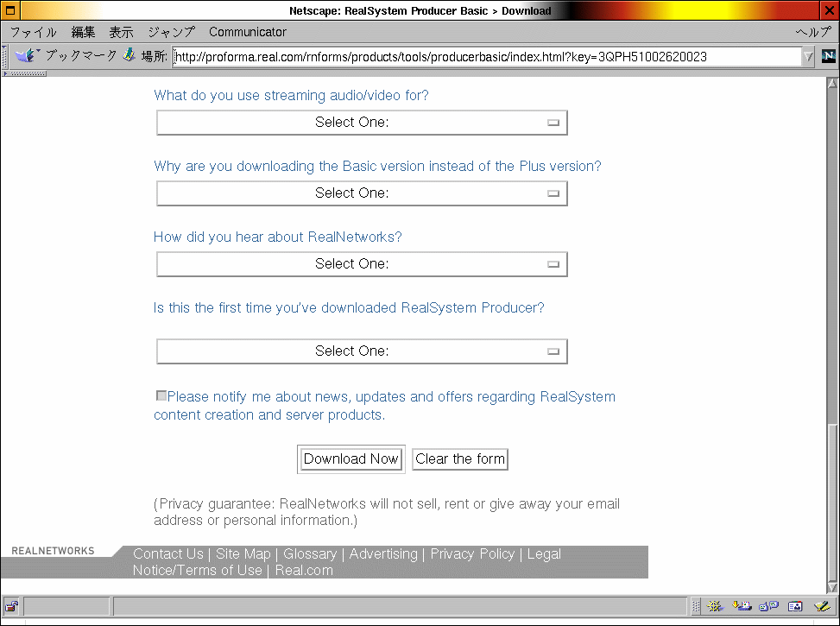Open the How did you hear about RealNetworks dropdown
This screenshot has height=626, width=840.
point(362,264)
